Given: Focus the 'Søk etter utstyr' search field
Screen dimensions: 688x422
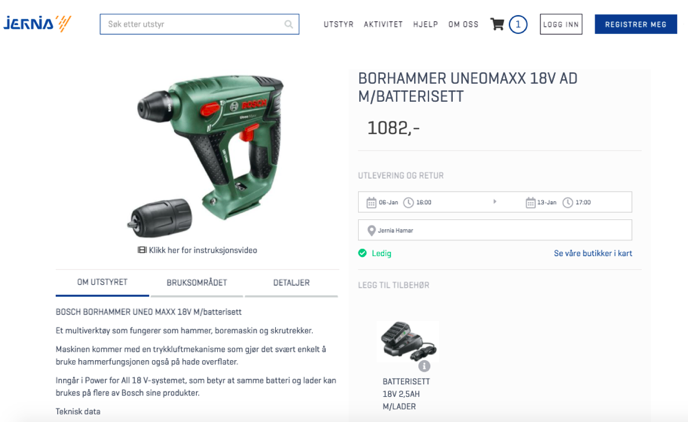Looking at the screenshot, I should click(199, 24).
